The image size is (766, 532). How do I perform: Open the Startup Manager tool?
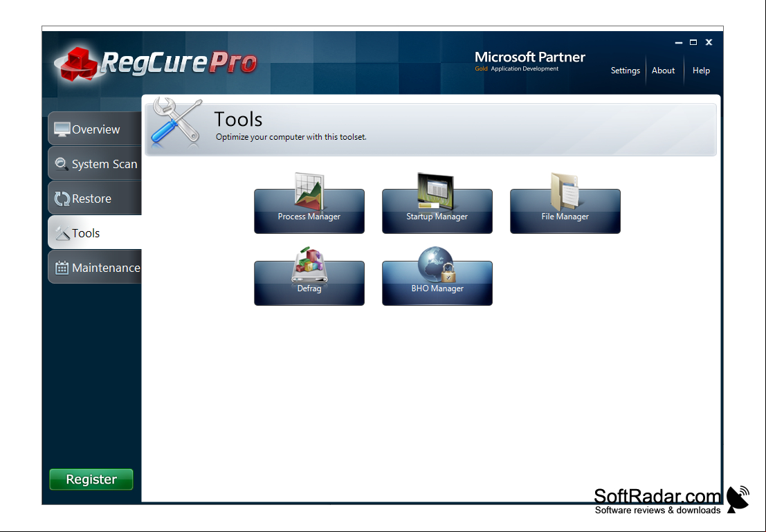click(437, 211)
